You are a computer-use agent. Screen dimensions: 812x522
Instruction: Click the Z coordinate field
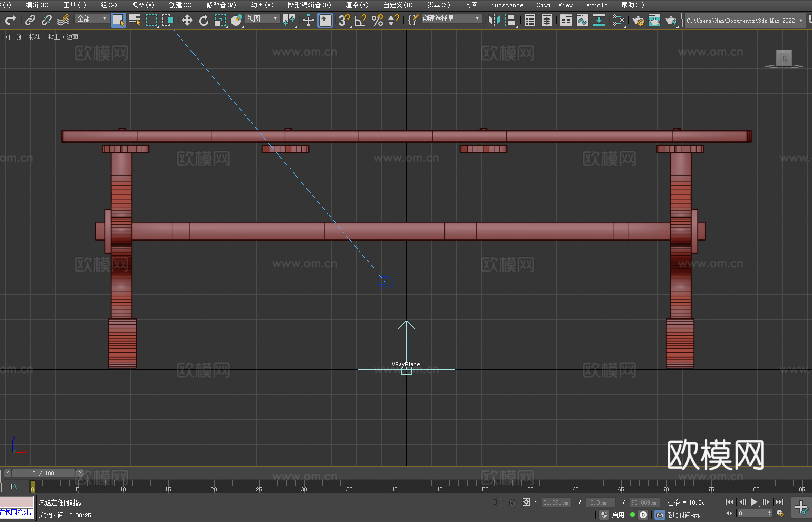644,502
